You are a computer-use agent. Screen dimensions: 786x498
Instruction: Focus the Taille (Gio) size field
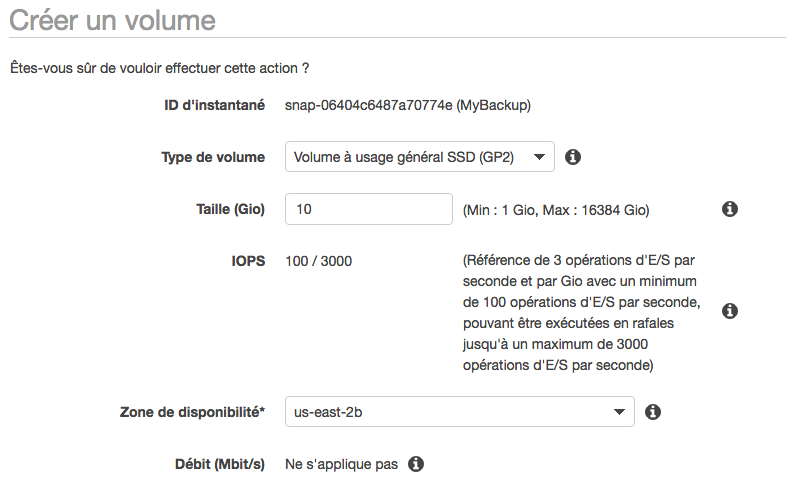pos(369,209)
